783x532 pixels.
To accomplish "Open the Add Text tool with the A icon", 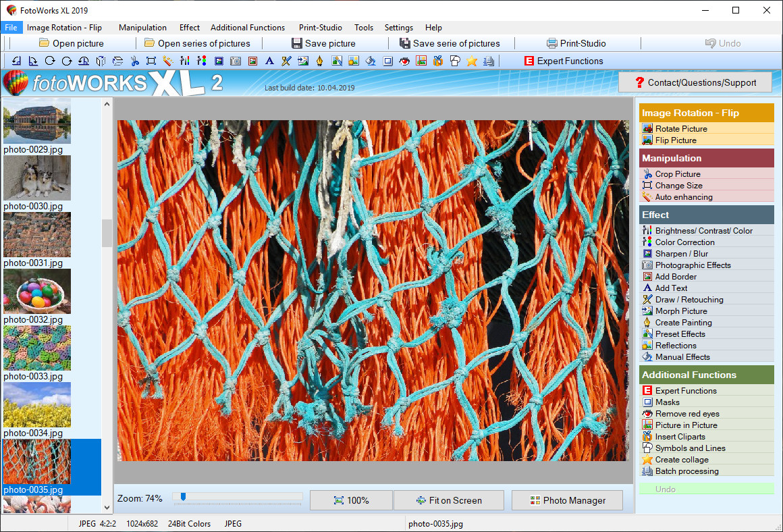I will [269, 61].
